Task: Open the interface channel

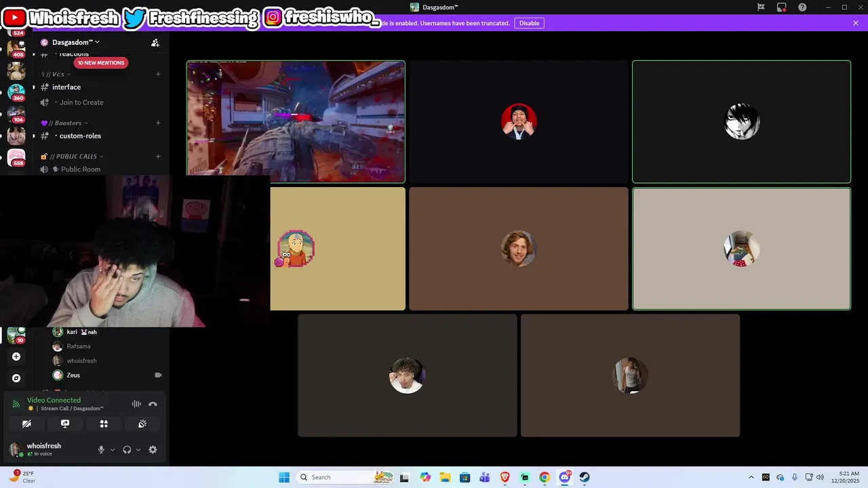Action: 66,87
